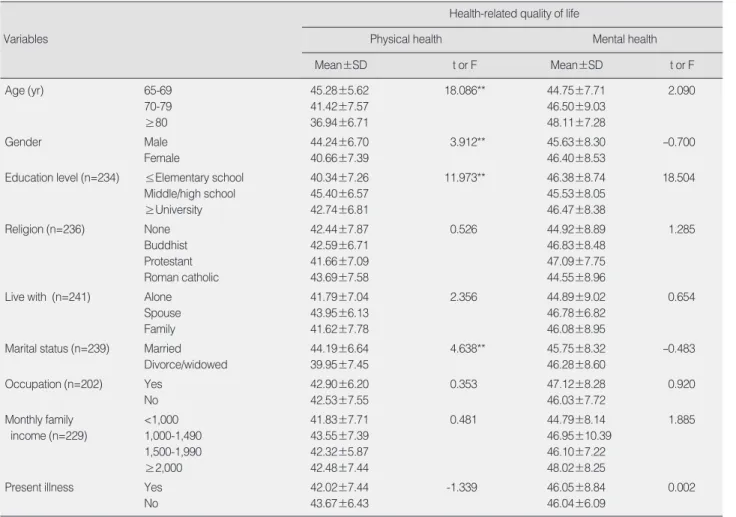Click the 'Buddhist' category

tap(166, 245)
